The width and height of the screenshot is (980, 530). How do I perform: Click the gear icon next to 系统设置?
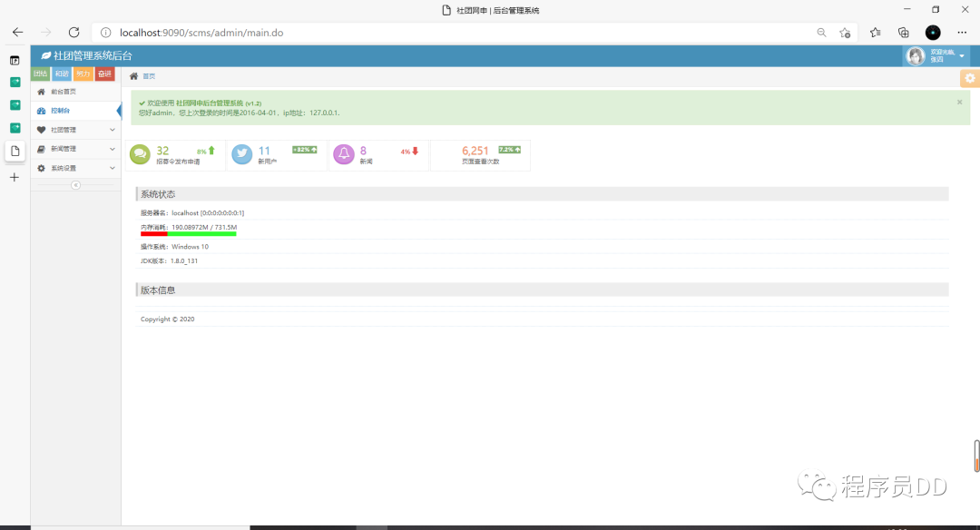(41, 168)
